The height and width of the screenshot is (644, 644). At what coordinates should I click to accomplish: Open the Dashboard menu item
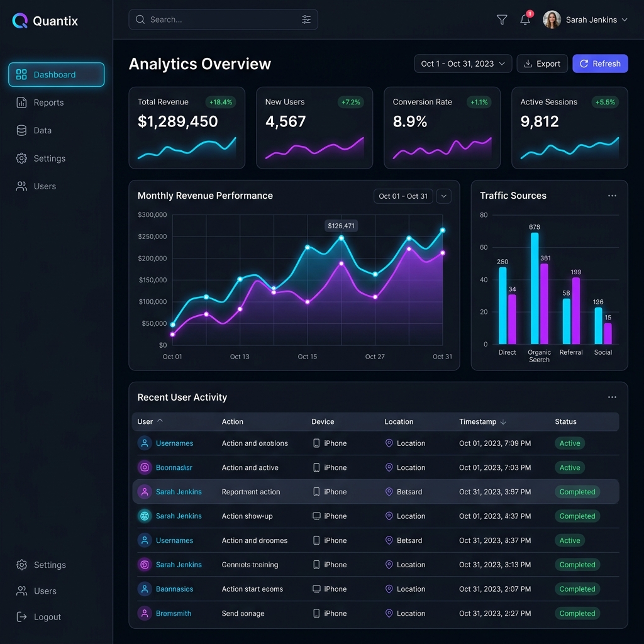pyautogui.click(x=56, y=74)
